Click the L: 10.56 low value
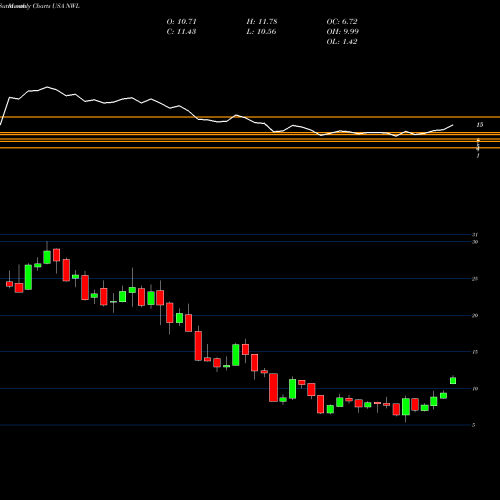500x500 pixels. click(261, 31)
